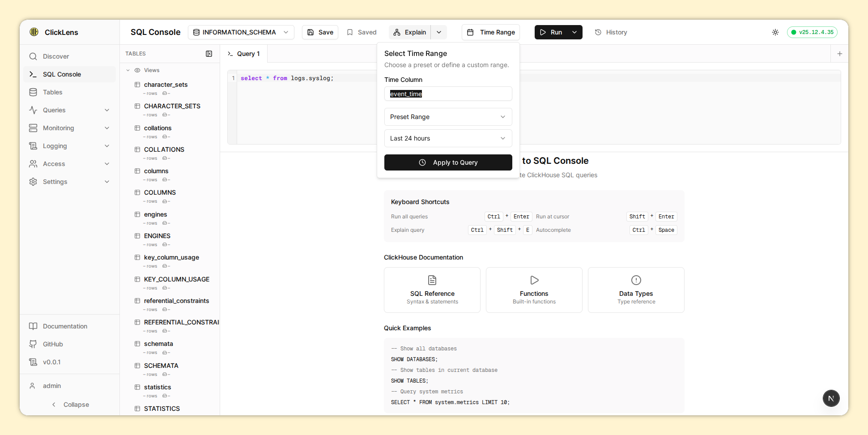Open the SQL Reference documentation card
This screenshot has width=868, height=435.
click(432, 290)
